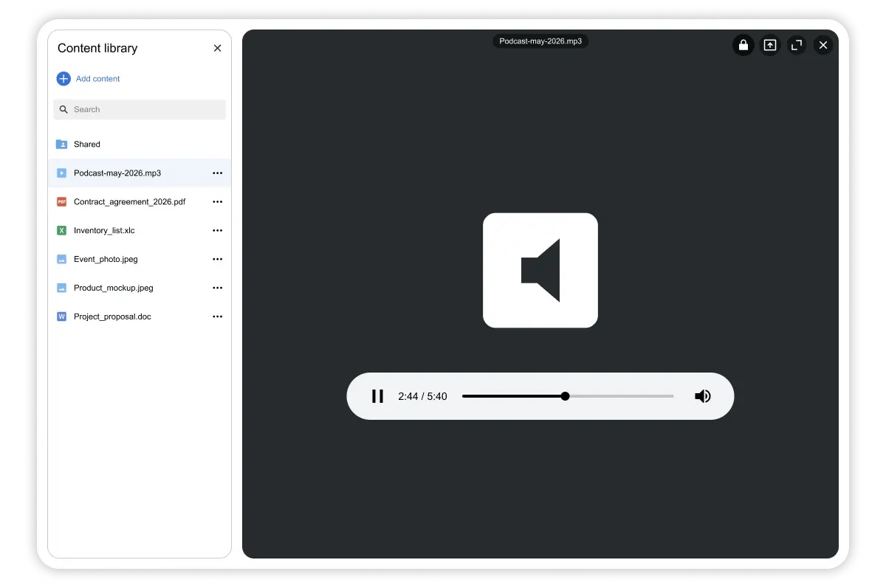Open the Shared folder
The height and width of the screenshot is (588, 886).
tap(140, 144)
